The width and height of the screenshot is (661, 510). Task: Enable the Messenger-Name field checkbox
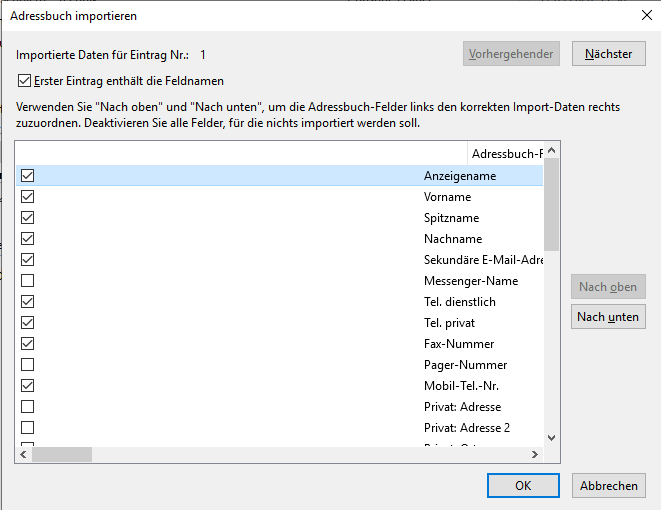click(x=27, y=281)
